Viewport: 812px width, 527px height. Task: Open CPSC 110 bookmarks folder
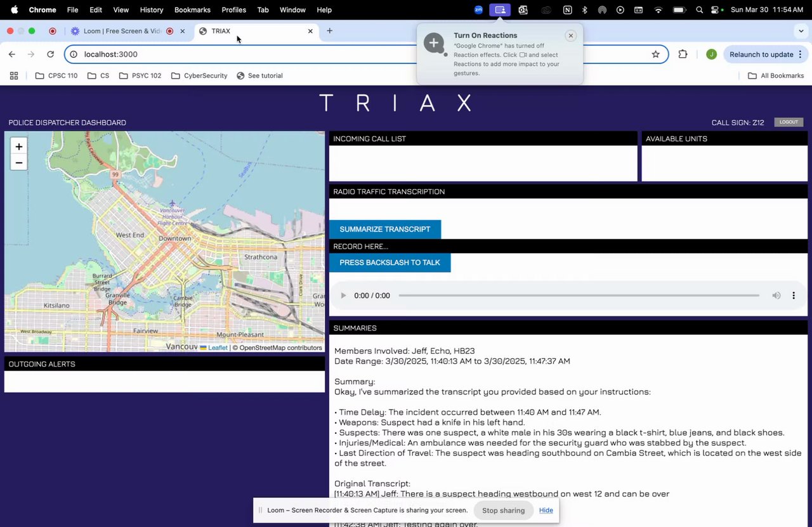click(x=56, y=75)
